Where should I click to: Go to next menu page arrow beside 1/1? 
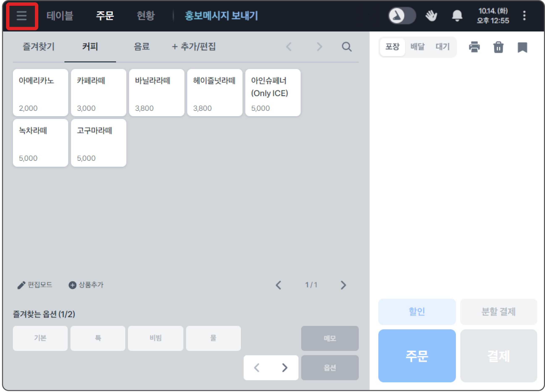pyautogui.click(x=343, y=285)
